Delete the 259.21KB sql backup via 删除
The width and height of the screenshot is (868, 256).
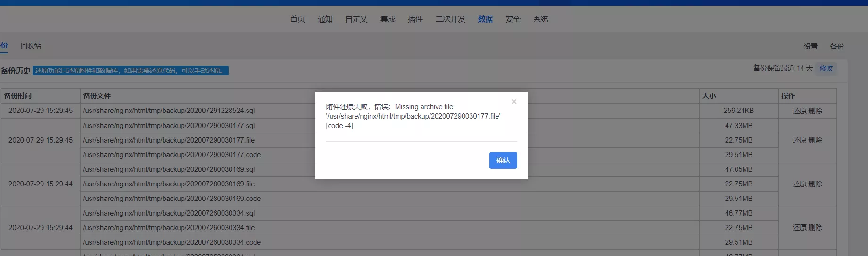[815, 111]
